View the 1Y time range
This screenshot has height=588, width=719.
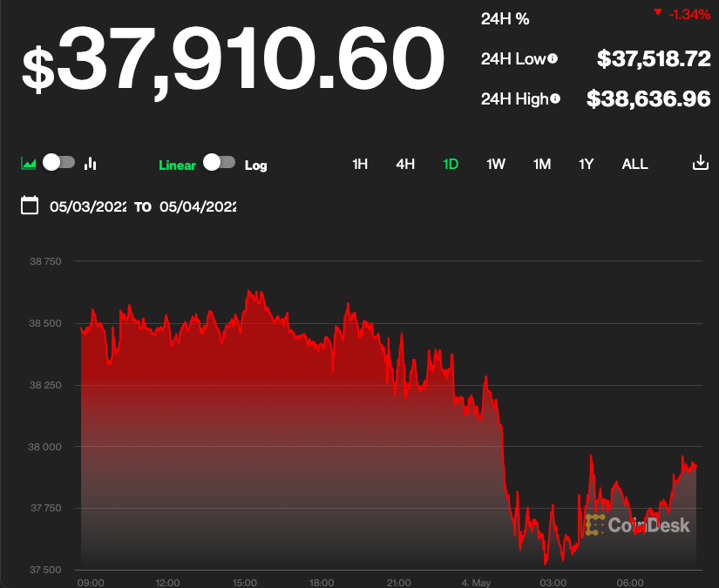pyautogui.click(x=587, y=164)
